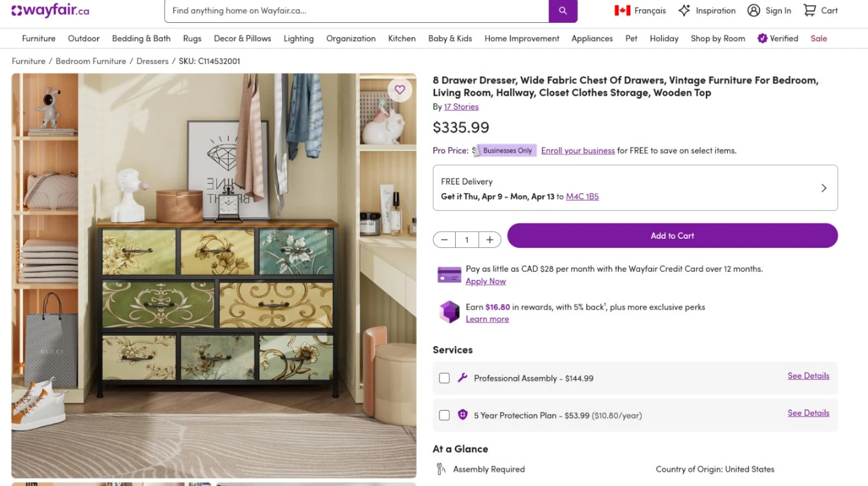Enable the 5 Year Protection Plan checkbox
868x486 pixels.
pos(444,415)
